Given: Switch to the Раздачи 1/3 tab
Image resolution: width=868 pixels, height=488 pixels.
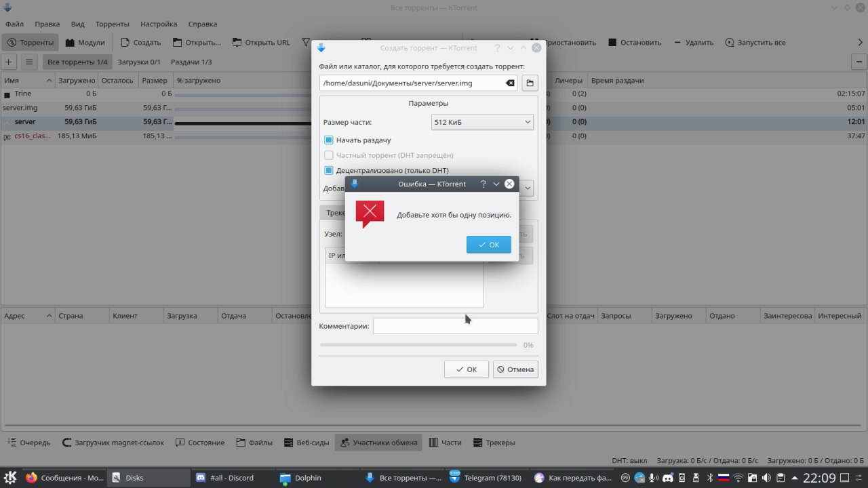Looking at the screenshot, I should tap(191, 62).
